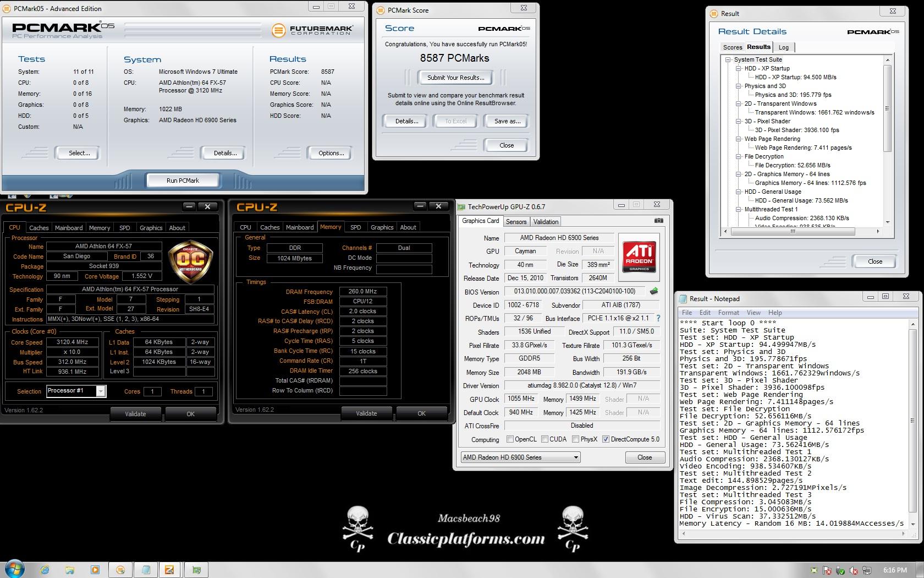Viewport: 924px width, 578px height.
Task: Open the Scores tab in Result Details
Action: [x=733, y=47]
